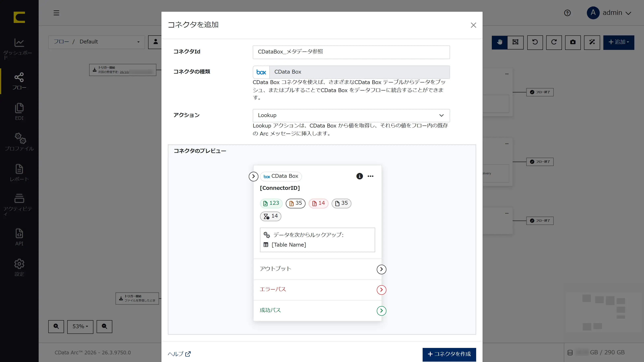Click the hamburger menu icon
Image resolution: width=644 pixels, height=362 pixels.
[57, 13]
